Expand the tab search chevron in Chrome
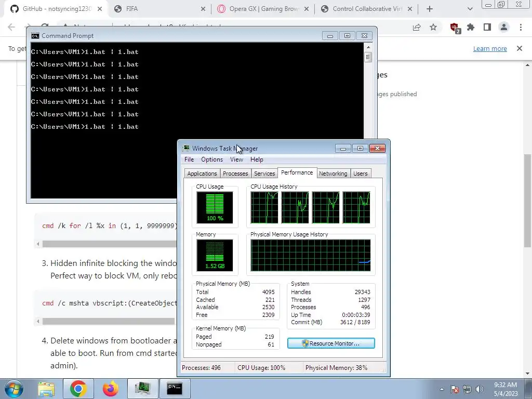Image resolution: width=532 pixels, height=399 pixels. (x=470, y=9)
